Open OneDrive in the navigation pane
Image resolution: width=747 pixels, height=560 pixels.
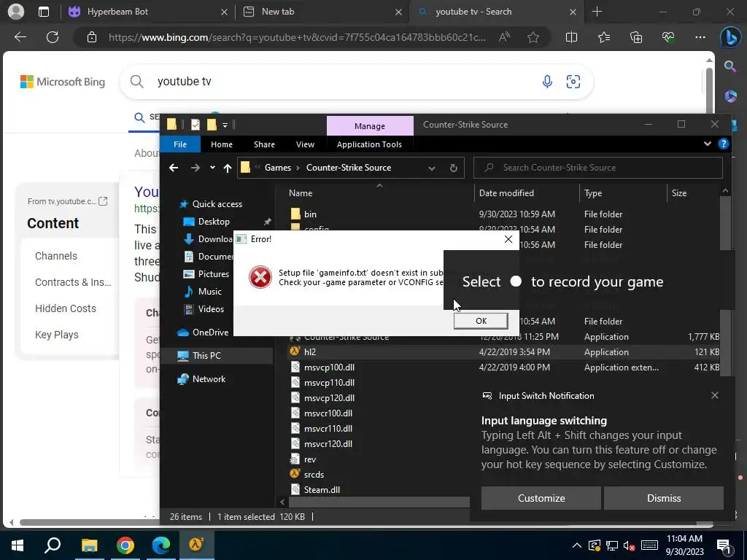(210, 332)
